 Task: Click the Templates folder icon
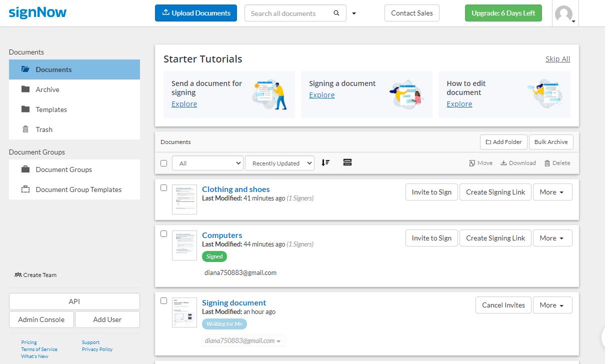tap(25, 109)
